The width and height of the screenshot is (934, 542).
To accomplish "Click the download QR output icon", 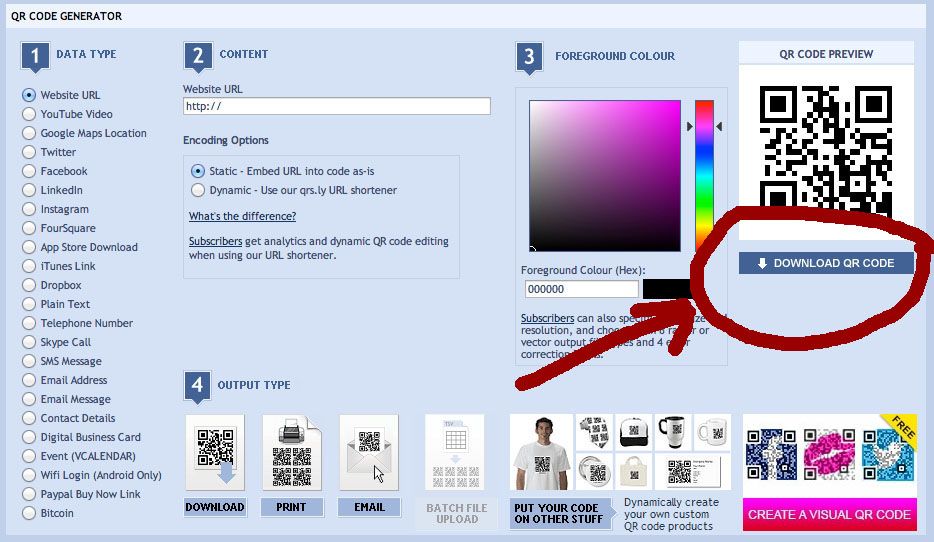I will [x=215, y=453].
